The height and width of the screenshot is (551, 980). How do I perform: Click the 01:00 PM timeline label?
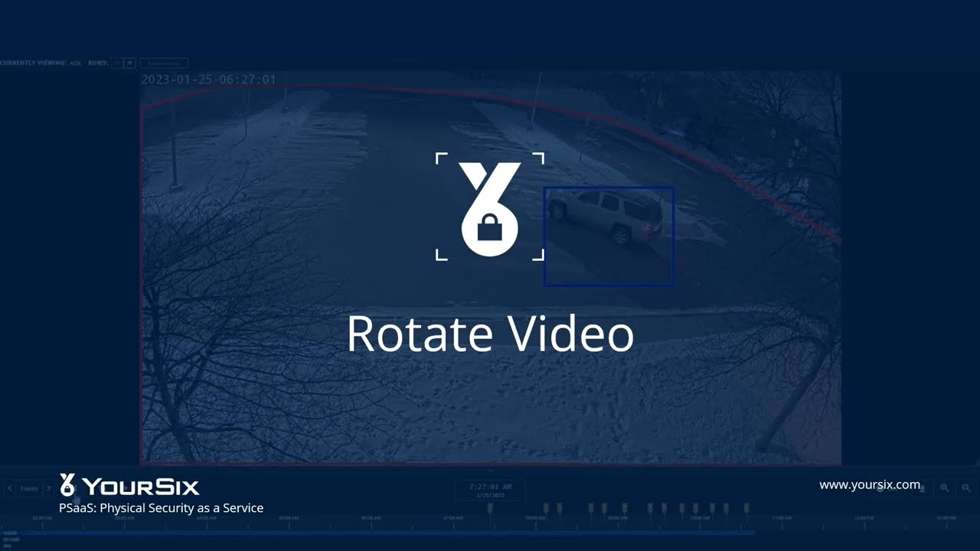coord(946,518)
